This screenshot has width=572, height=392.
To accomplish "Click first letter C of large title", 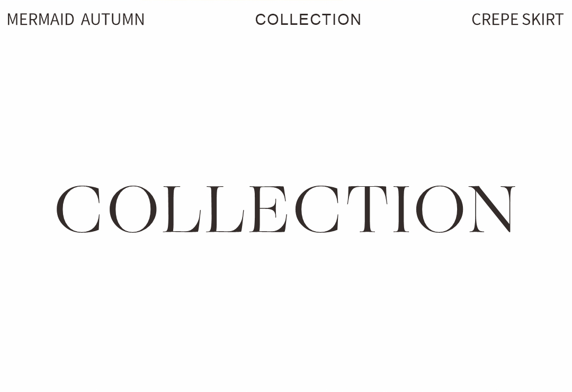I will tap(78, 209).
